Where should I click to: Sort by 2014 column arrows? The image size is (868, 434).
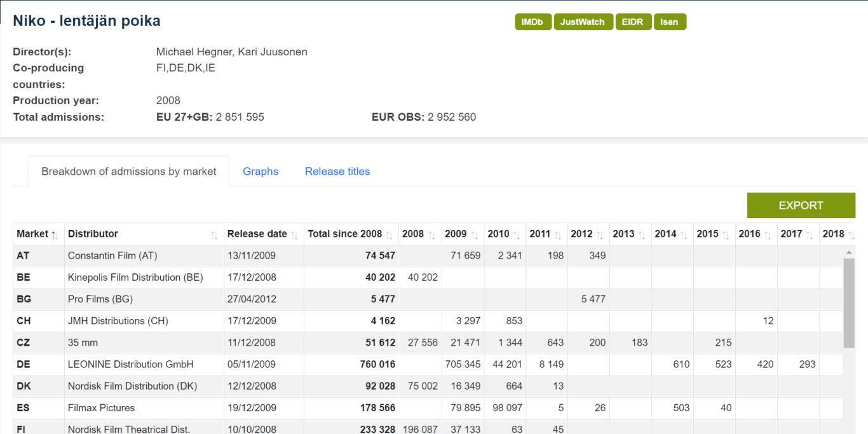pos(684,235)
